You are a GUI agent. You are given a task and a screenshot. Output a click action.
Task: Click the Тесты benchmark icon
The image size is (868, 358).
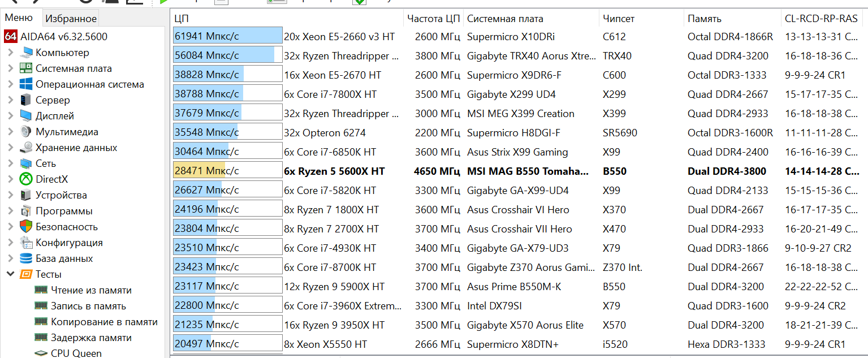(x=26, y=274)
